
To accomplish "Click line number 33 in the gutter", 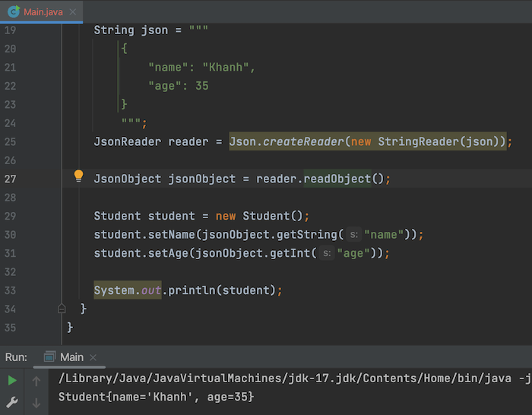I will coord(10,290).
